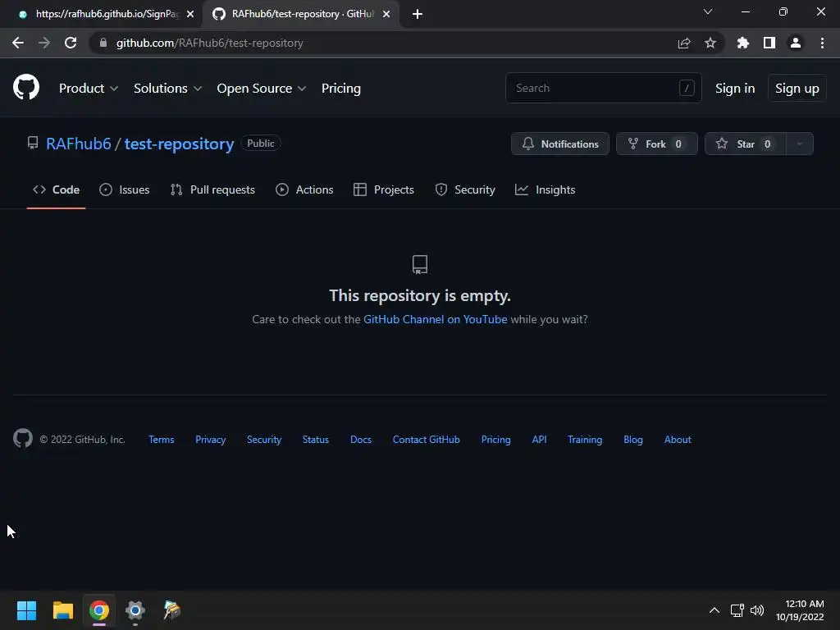Open the footer Training link
The image size is (840, 630).
[x=584, y=440]
